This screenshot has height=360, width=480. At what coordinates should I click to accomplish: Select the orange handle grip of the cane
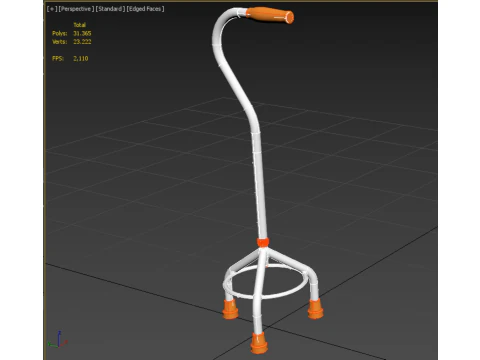click(270, 15)
